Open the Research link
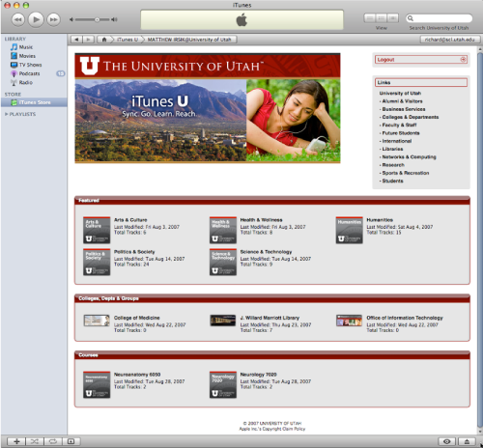 click(393, 165)
